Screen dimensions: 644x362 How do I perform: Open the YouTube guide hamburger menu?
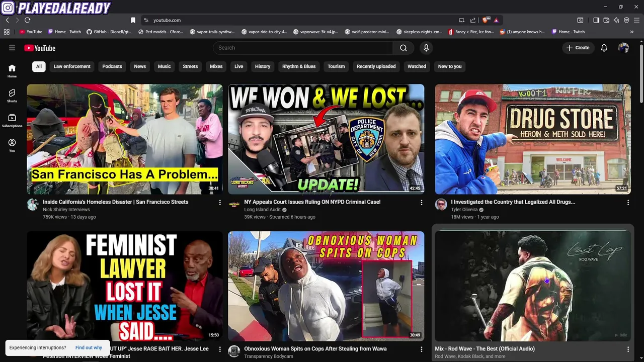[x=12, y=48]
